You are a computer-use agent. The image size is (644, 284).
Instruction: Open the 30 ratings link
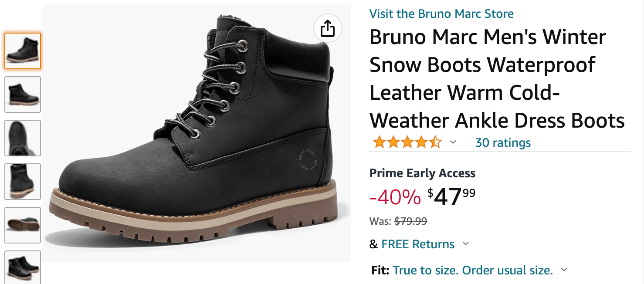(503, 142)
